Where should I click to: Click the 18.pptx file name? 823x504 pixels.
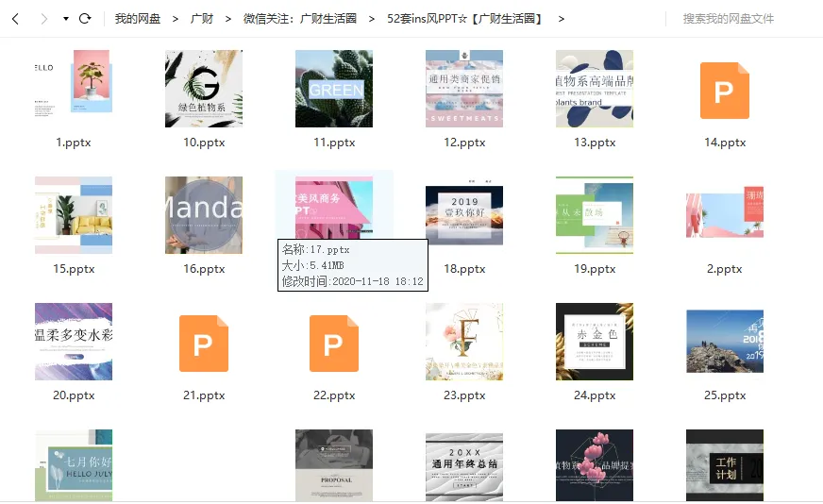[x=464, y=269]
